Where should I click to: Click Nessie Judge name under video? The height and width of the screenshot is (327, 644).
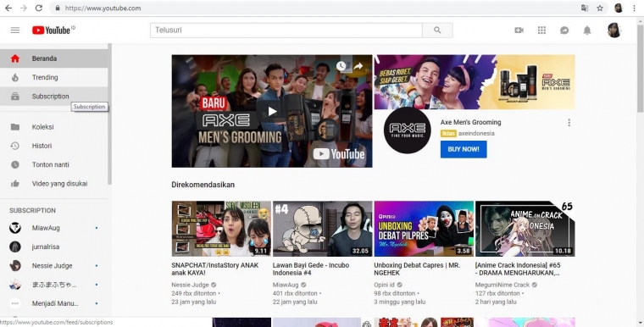(190, 285)
